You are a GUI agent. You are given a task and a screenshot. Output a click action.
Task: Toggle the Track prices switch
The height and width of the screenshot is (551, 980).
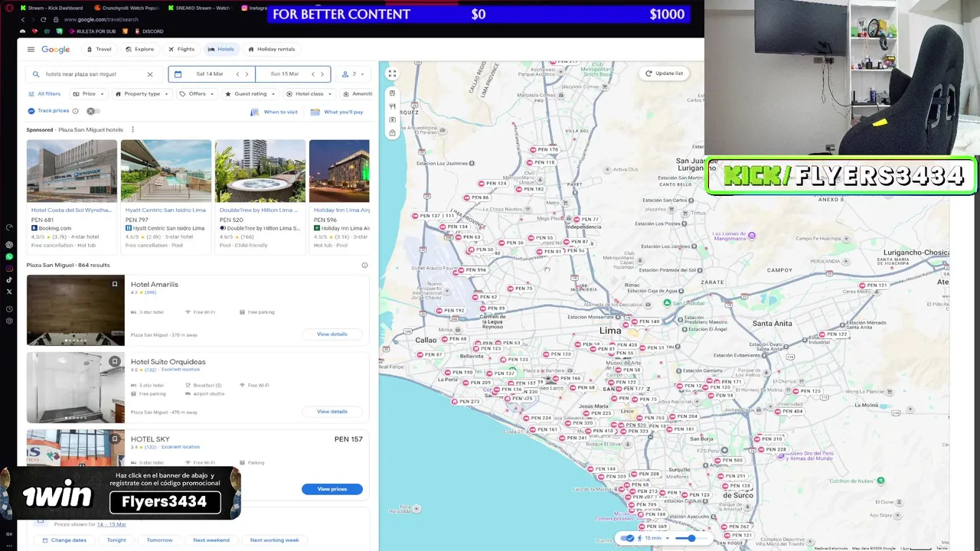click(93, 111)
